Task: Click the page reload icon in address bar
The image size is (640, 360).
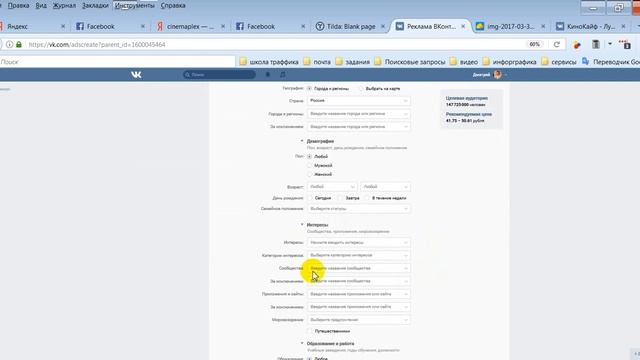Action: [x=556, y=44]
